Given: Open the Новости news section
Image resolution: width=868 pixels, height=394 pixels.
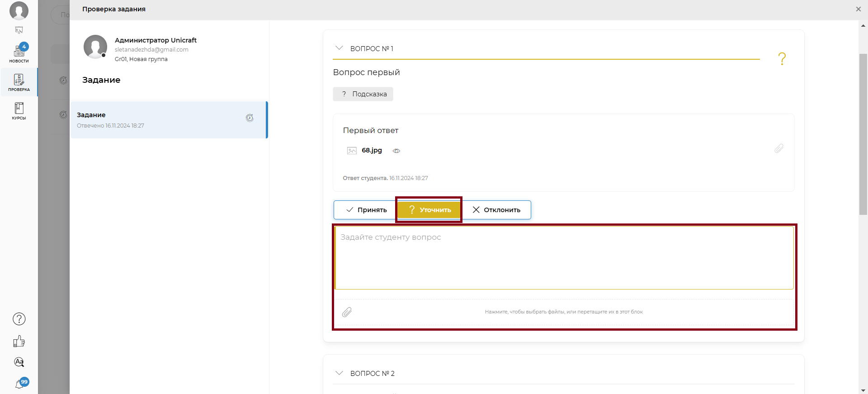Looking at the screenshot, I should [x=19, y=53].
